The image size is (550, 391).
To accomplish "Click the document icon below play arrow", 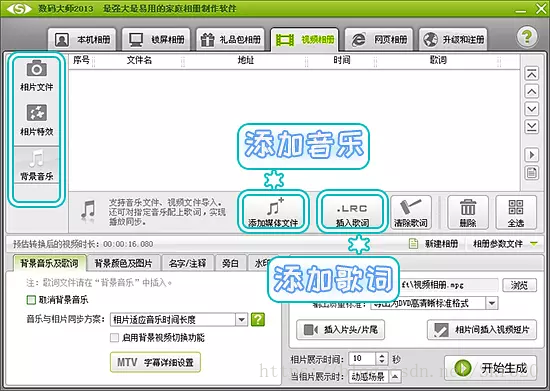I will tap(532, 173).
